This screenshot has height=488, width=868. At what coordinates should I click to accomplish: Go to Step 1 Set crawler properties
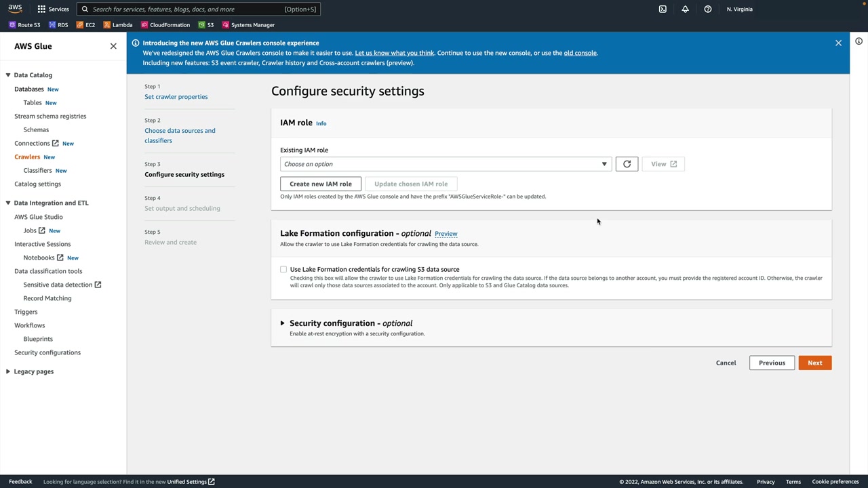(176, 97)
